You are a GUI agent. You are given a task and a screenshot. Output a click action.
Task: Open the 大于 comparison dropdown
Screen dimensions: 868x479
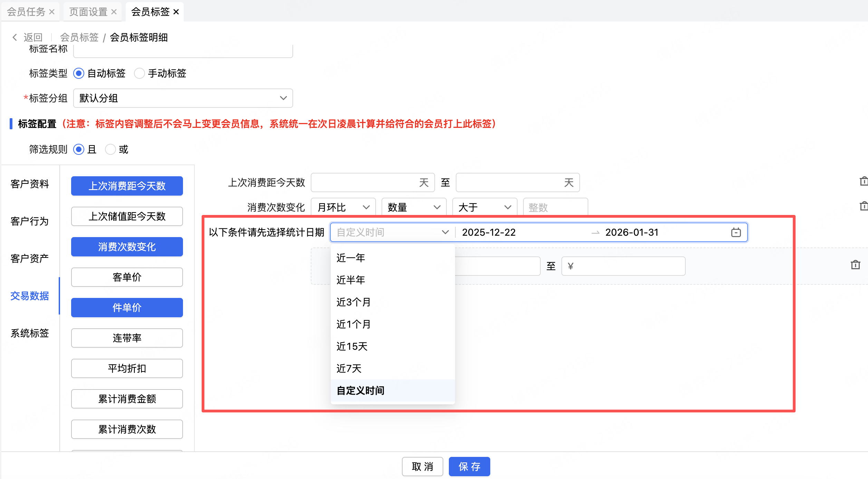point(484,207)
